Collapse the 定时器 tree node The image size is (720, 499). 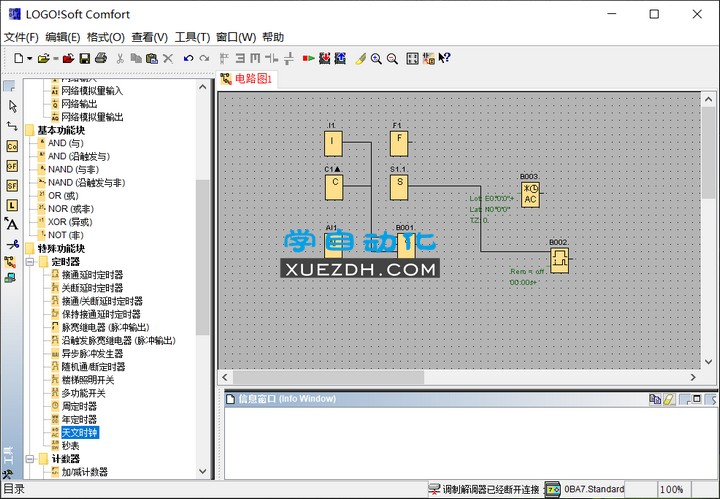tap(30, 262)
